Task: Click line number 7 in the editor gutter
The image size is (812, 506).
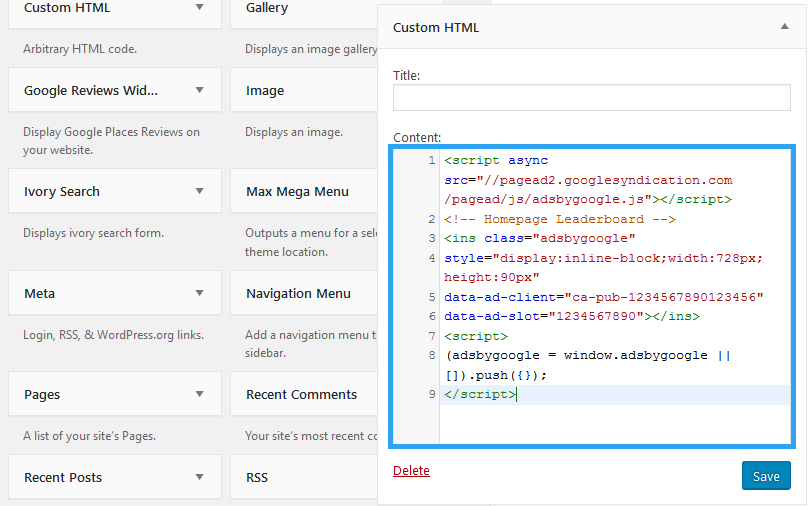Action: tap(431, 336)
